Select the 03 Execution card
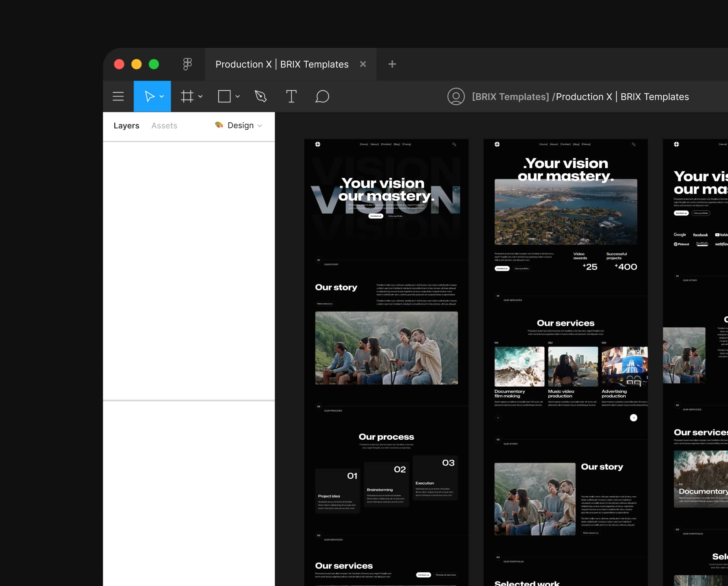The height and width of the screenshot is (586, 728). pos(435,478)
